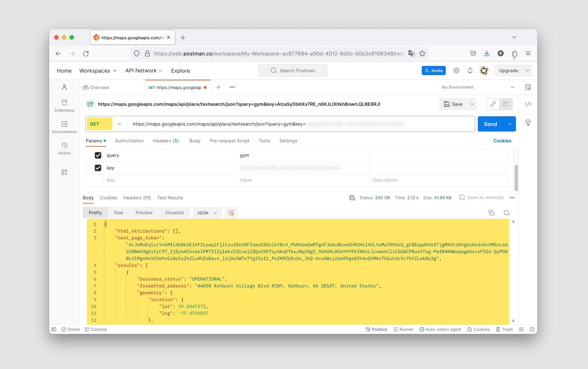Open the tab options three-dots menu

coord(232,87)
